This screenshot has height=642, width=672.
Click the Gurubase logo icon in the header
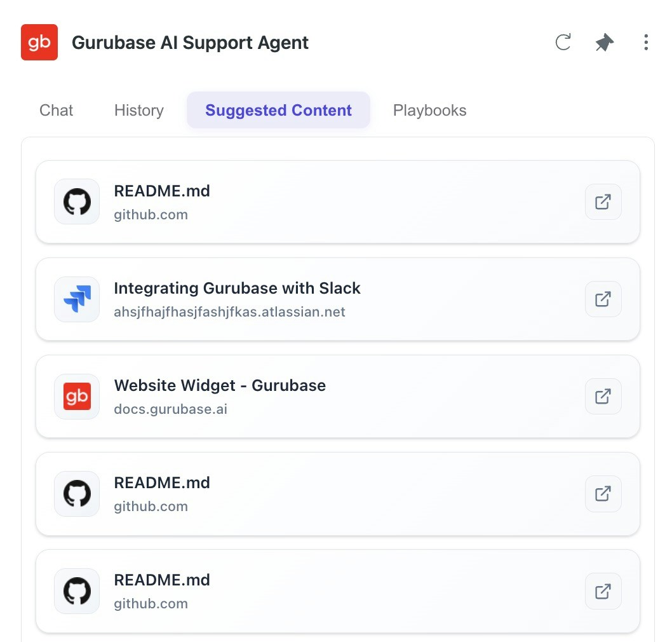pyautogui.click(x=39, y=42)
